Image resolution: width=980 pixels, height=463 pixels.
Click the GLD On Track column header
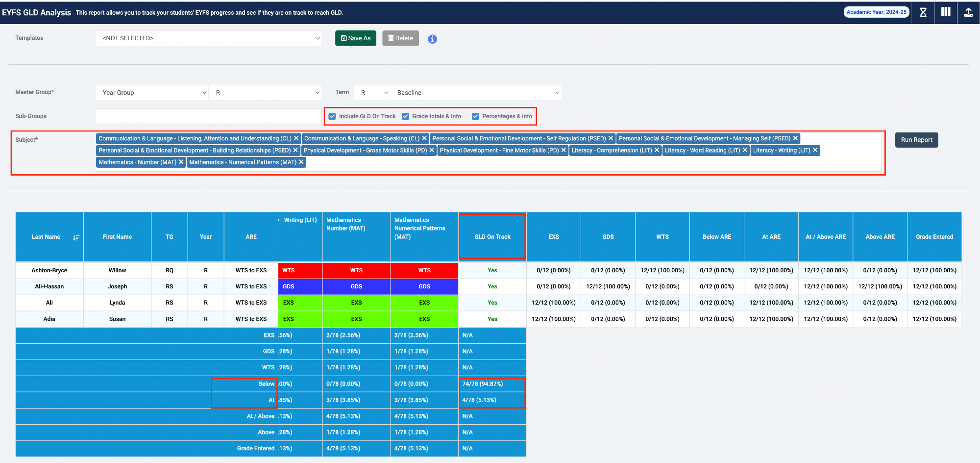pos(492,237)
